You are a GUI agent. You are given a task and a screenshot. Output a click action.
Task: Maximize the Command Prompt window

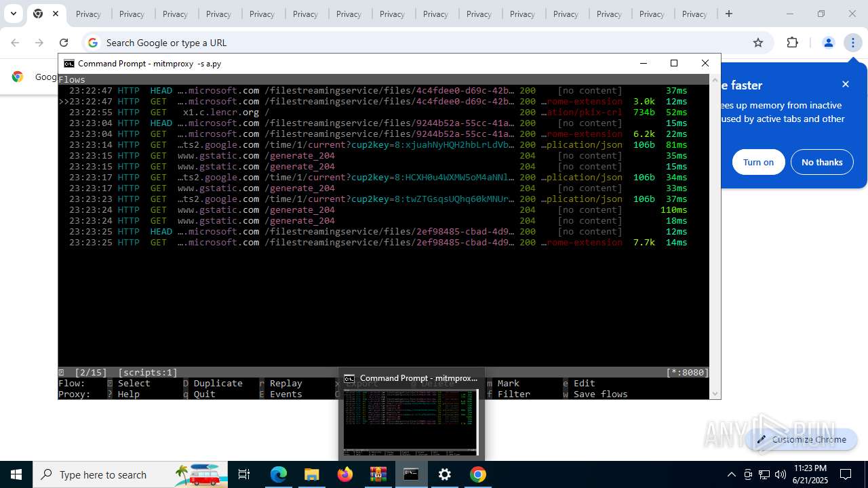673,63
